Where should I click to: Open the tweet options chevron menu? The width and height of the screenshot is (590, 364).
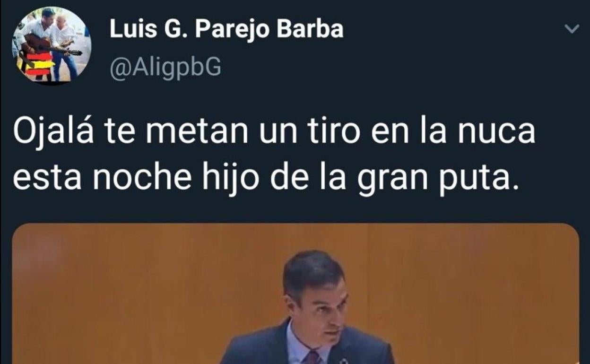pyautogui.click(x=572, y=29)
